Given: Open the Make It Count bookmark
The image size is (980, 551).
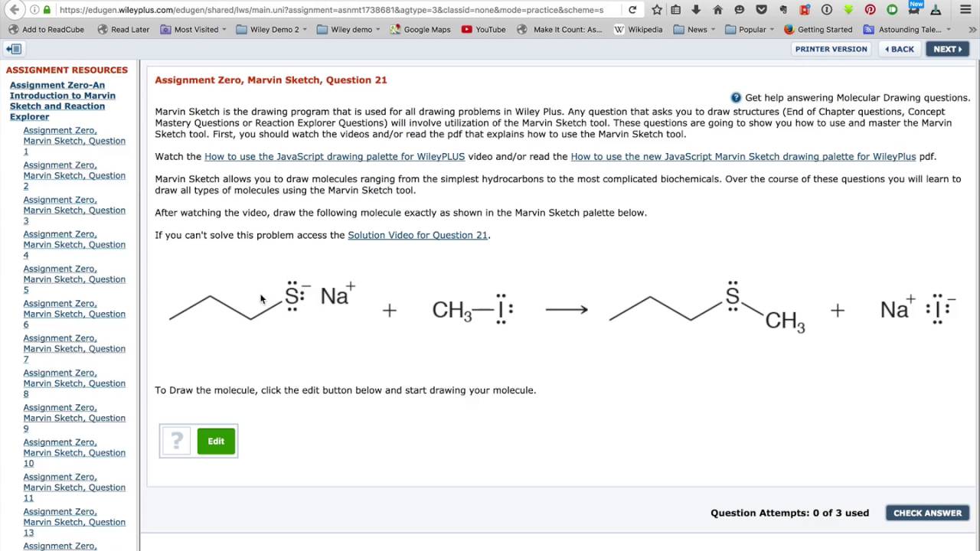Looking at the screenshot, I should (x=560, y=29).
